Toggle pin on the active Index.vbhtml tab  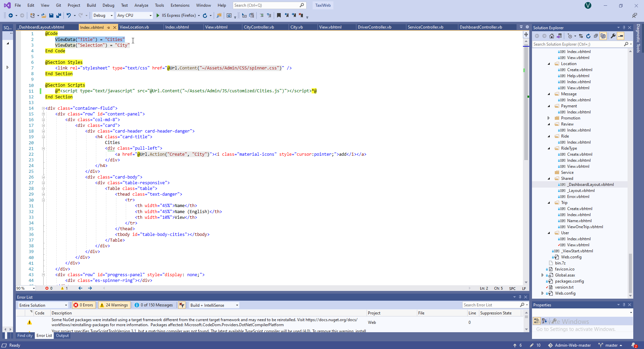pyautogui.click(x=108, y=28)
